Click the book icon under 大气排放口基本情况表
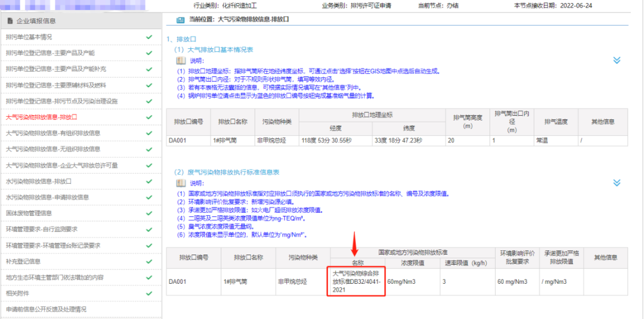Viewport: 644px width, 319px height. 181,61
